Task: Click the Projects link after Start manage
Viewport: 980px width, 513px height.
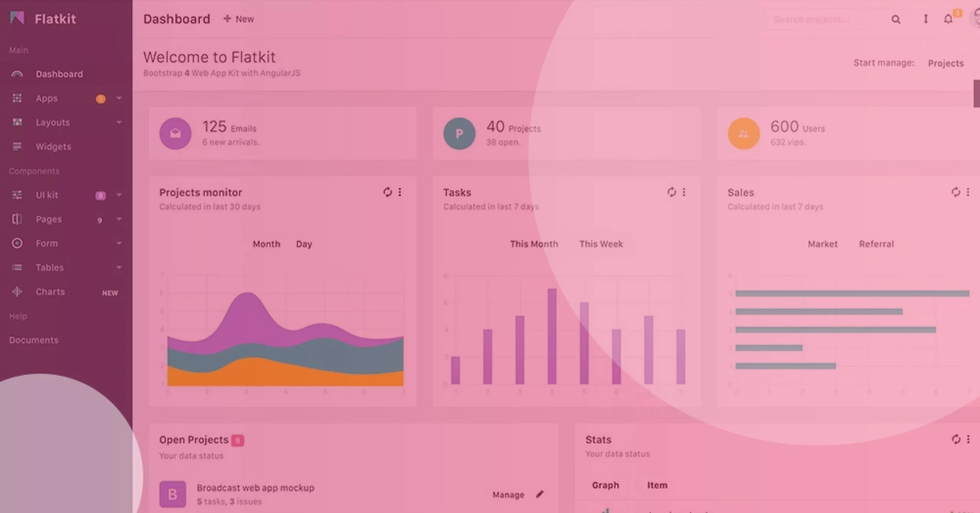Action: tap(946, 63)
